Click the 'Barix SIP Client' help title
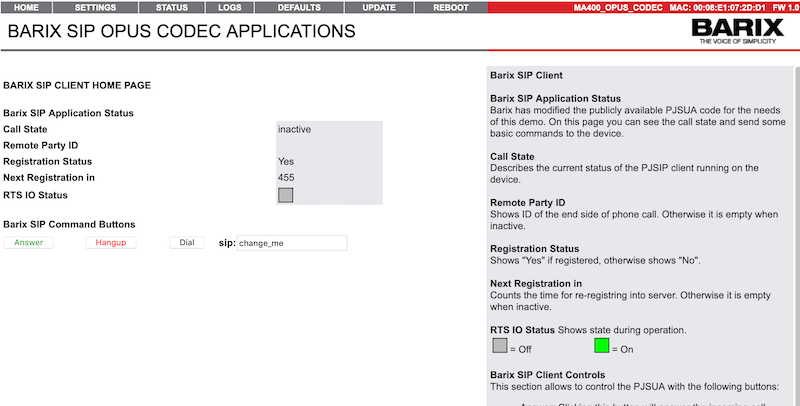This screenshot has height=406, width=800. tap(527, 75)
